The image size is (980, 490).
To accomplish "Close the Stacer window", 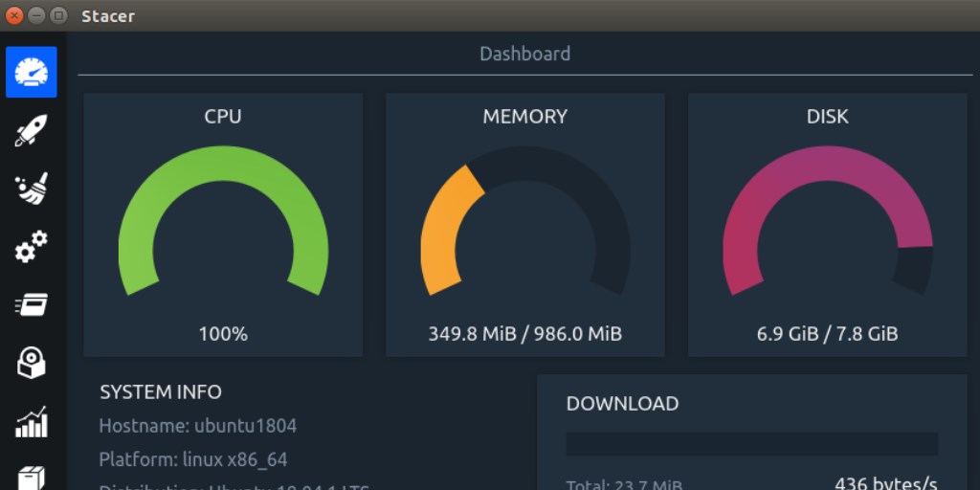I will 13,15.
